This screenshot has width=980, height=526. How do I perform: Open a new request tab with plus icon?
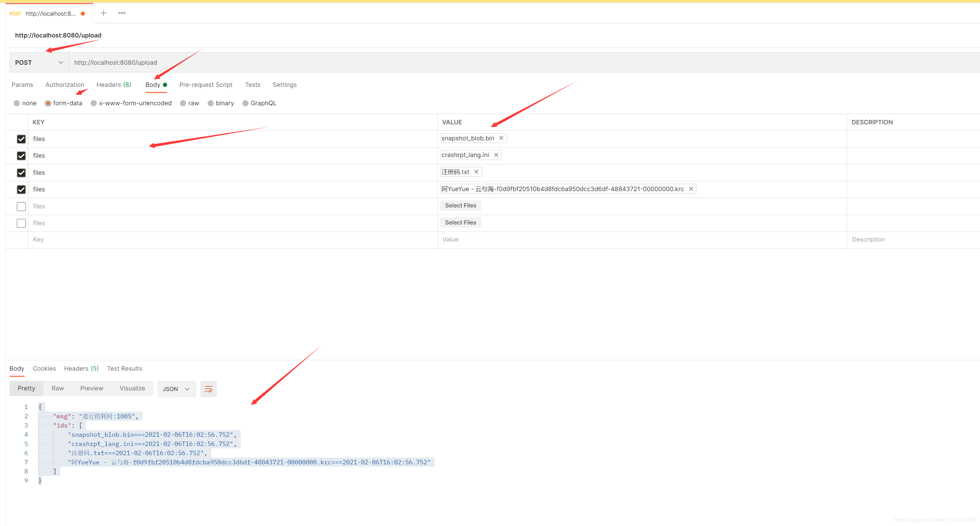click(104, 13)
